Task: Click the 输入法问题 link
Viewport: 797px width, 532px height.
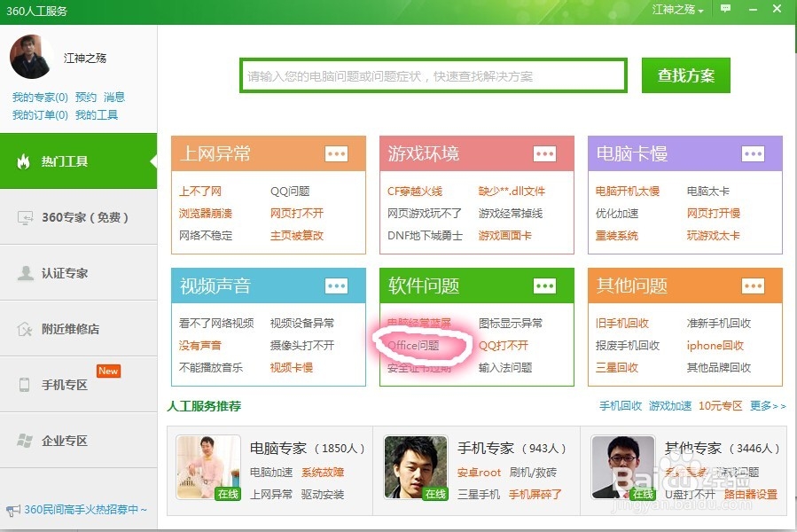Action: 505,368
